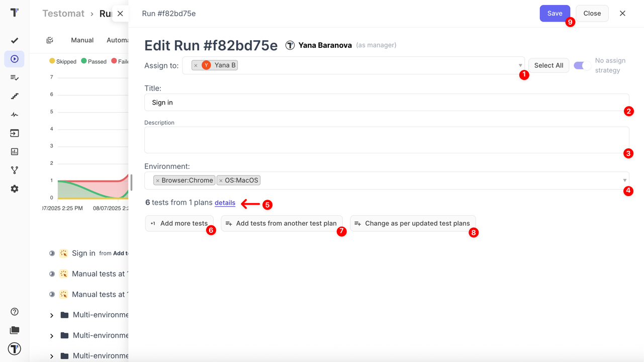Toggle the Skipped legend color marker

(52, 61)
